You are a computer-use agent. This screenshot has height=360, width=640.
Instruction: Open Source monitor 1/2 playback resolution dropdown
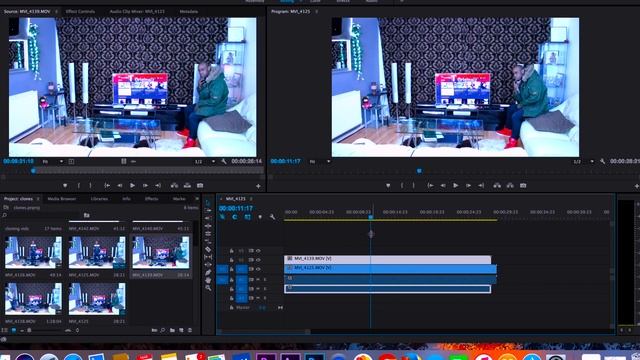pos(204,162)
